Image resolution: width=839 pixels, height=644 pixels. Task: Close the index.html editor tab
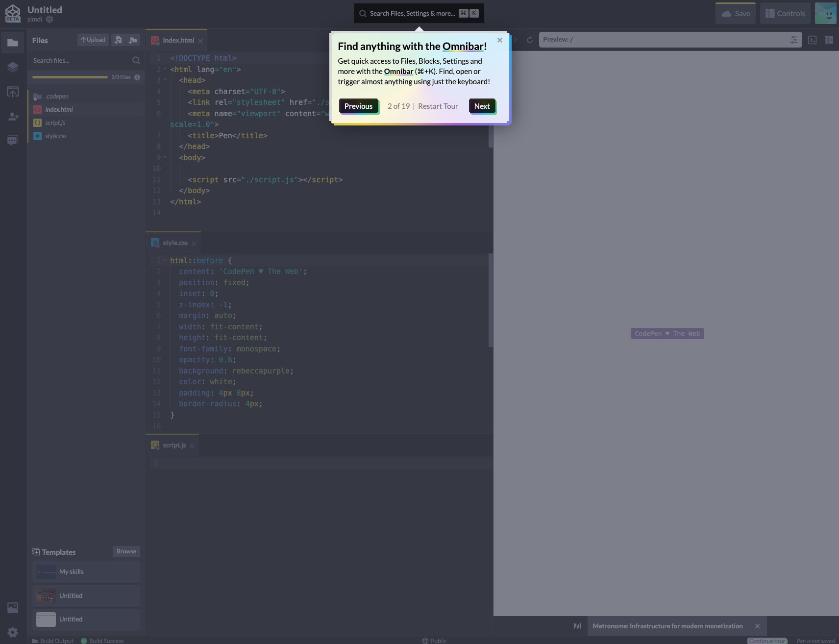(x=200, y=41)
